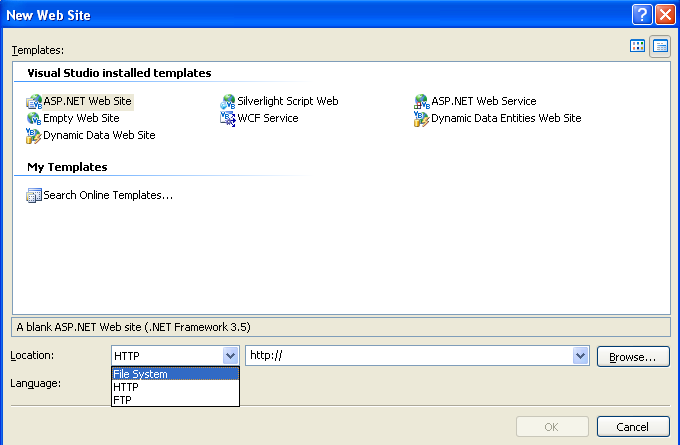This screenshot has width=680, height=445.
Task: Click the 'A blank ASP.NET Web site' description
Action: coord(134,327)
